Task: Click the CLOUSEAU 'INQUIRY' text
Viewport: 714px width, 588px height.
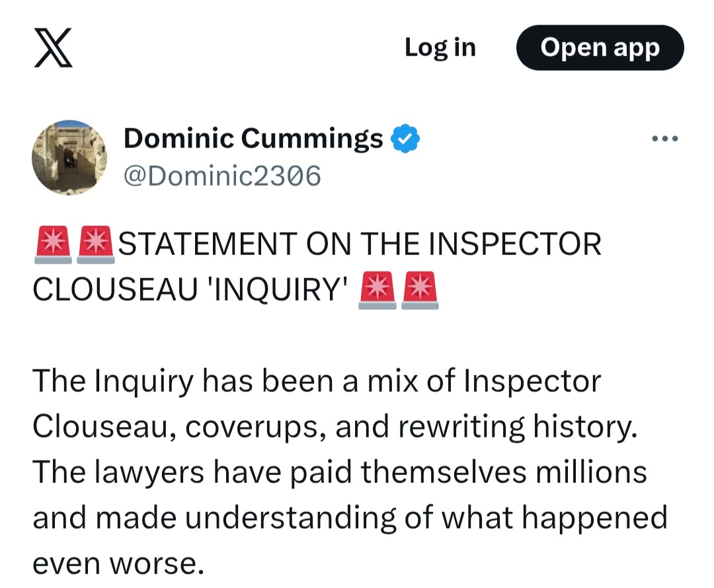Action: tap(191, 291)
